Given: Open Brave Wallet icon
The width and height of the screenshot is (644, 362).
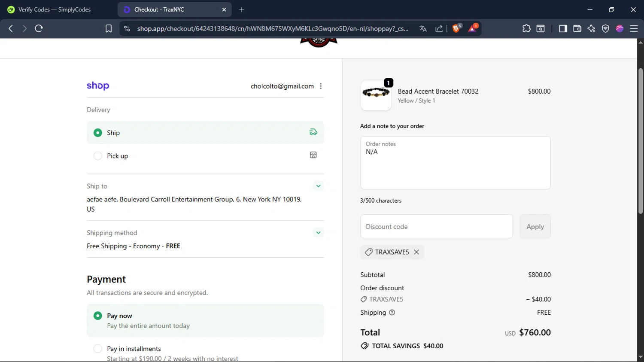Looking at the screenshot, I should 577,28.
